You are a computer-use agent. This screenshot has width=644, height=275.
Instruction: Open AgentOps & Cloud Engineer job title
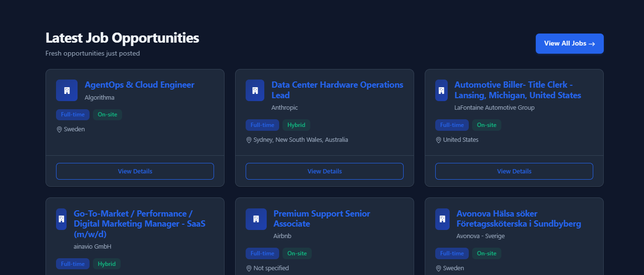coord(139,85)
